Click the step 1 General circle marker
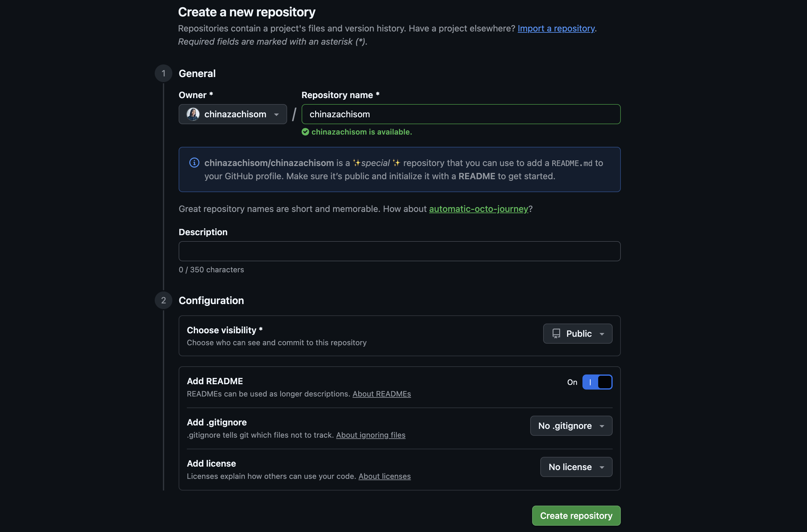 pyautogui.click(x=164, y=73)
